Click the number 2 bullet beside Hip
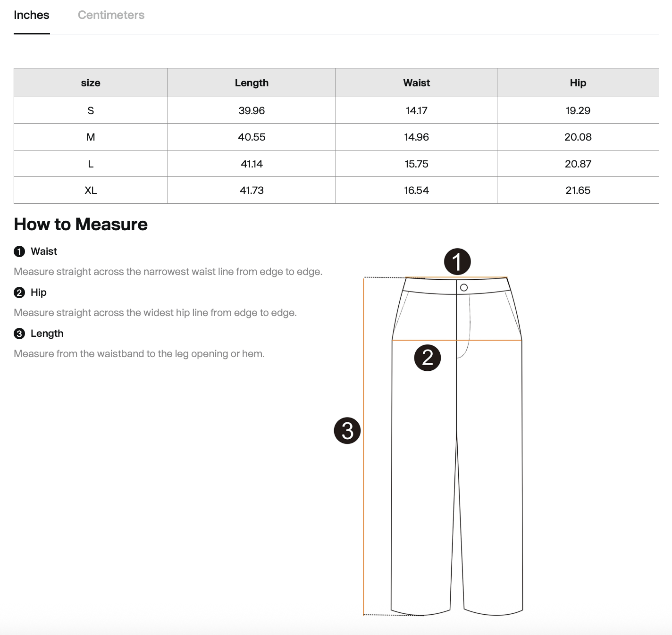Image resolution: width=672 pixels, height=635 pixels. click(x=19, y=292)
